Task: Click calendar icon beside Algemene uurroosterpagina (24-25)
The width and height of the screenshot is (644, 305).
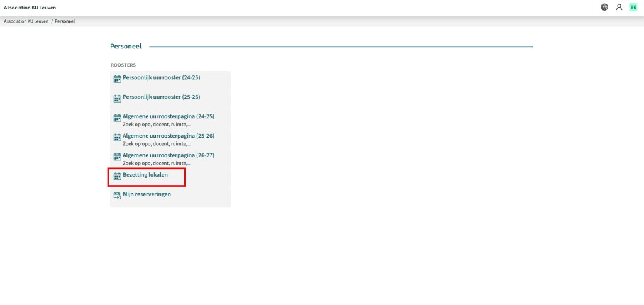Action: pos(117,118)
